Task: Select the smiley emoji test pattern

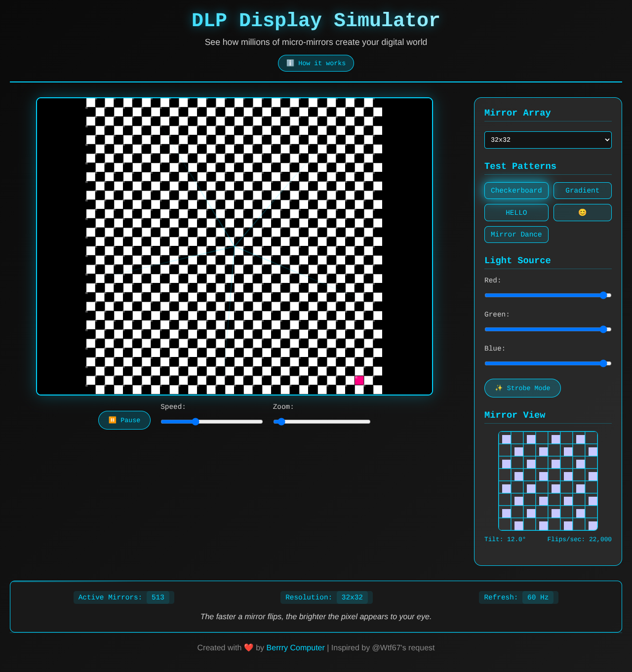Action: click(582, 212)
